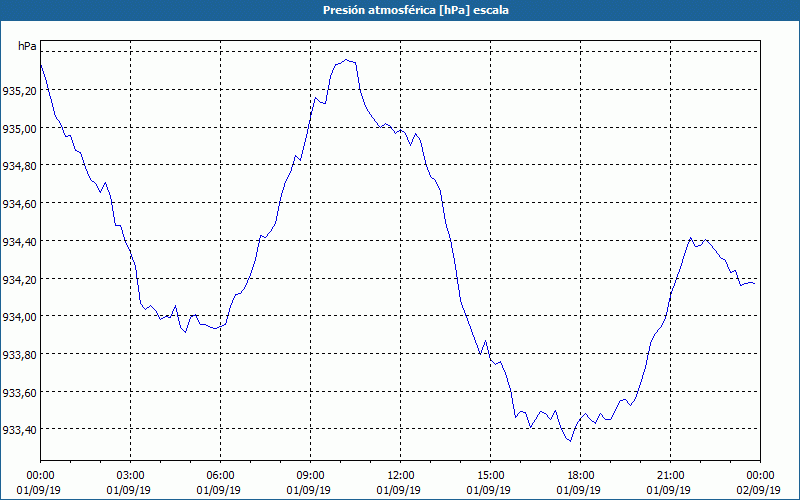
Task: Select the 934,00 y-axis label
Action: tap(19, 317)
